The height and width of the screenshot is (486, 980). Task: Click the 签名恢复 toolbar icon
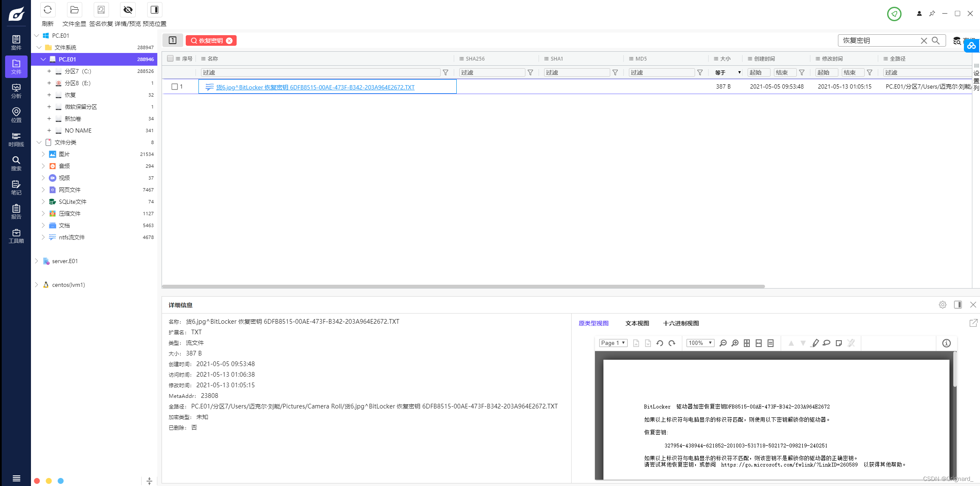click(x=101, y=10)
